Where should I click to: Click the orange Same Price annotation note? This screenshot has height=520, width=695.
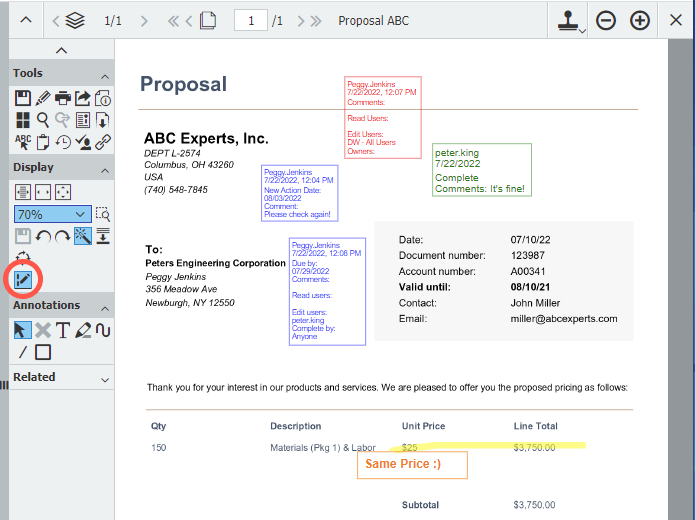coord(412,465)
